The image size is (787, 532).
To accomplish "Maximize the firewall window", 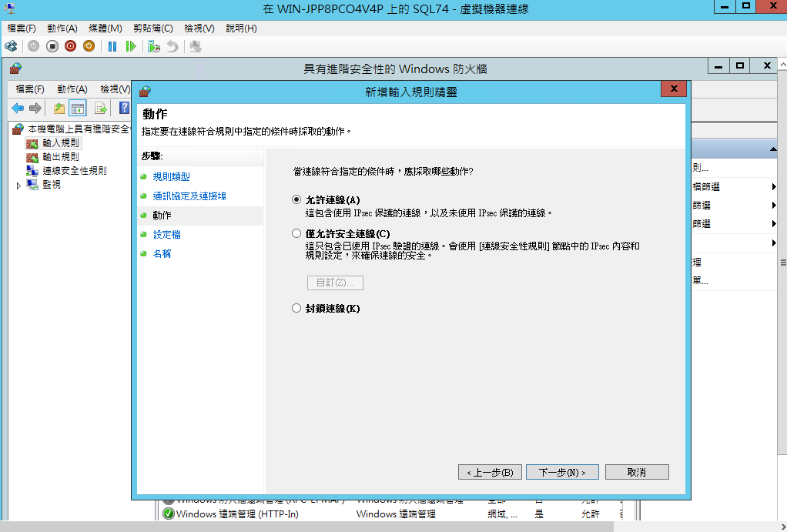I will (x=740, y=65).
